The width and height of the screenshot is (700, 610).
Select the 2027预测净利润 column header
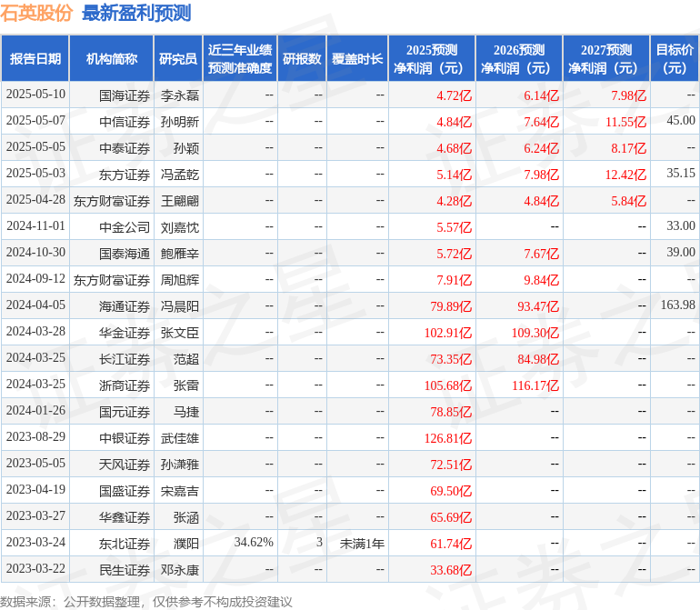[606, 59]
